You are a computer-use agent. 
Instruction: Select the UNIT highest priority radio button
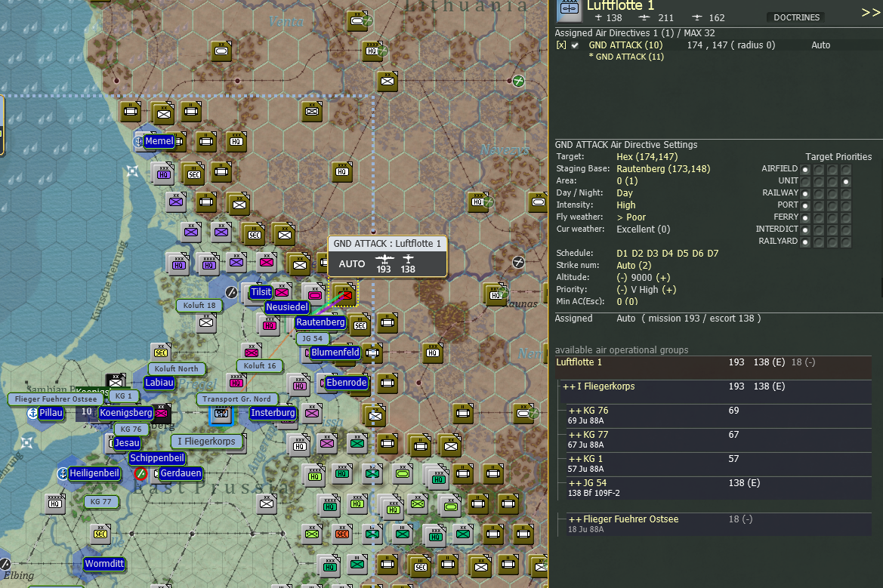point(846,181)
